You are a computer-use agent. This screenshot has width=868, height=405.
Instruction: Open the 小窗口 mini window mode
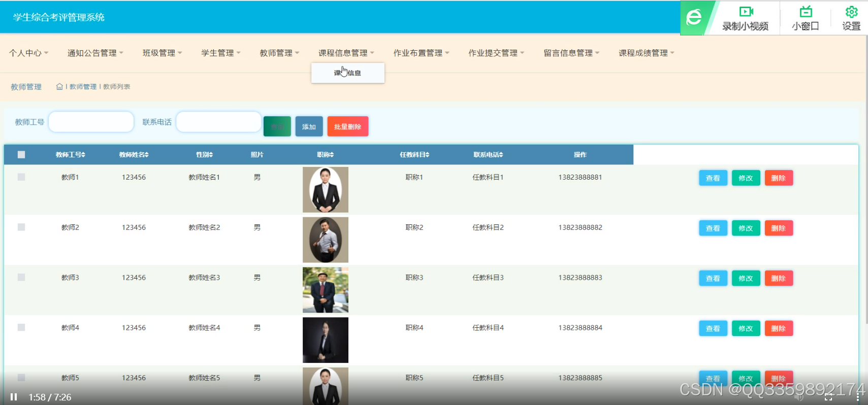pyautogui.click(x=806, y=18)
